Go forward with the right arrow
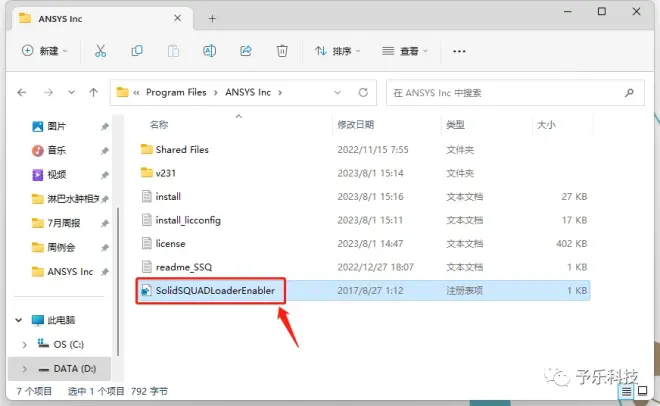The image size is (660, 406). [48, 92]
